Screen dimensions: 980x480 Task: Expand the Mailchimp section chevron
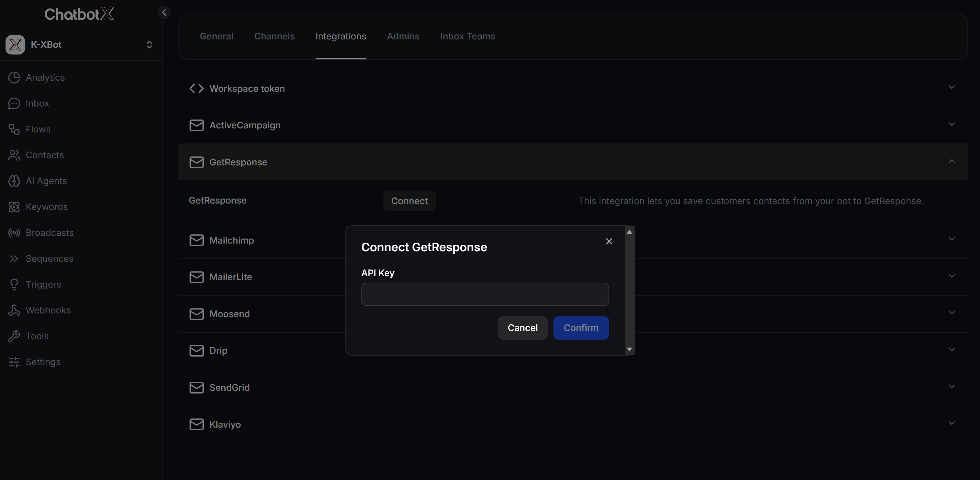[951, 239]
